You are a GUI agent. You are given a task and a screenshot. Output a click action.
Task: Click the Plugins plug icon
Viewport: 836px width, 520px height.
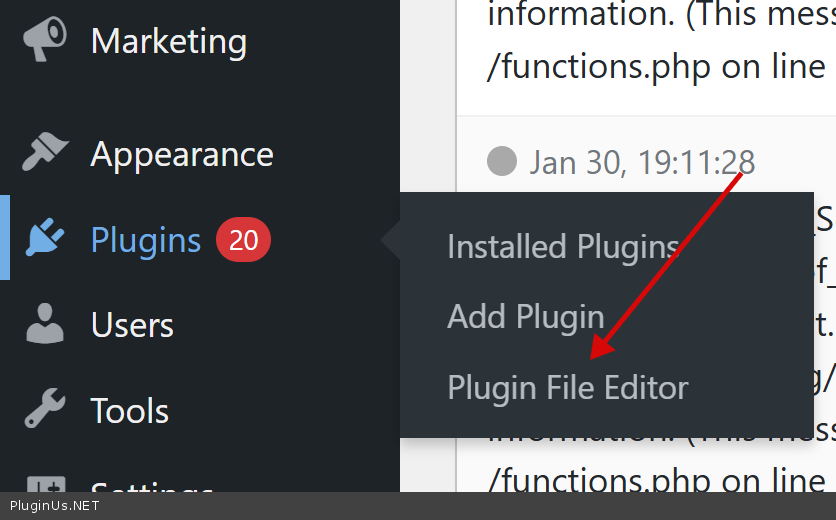pos(44,240)
